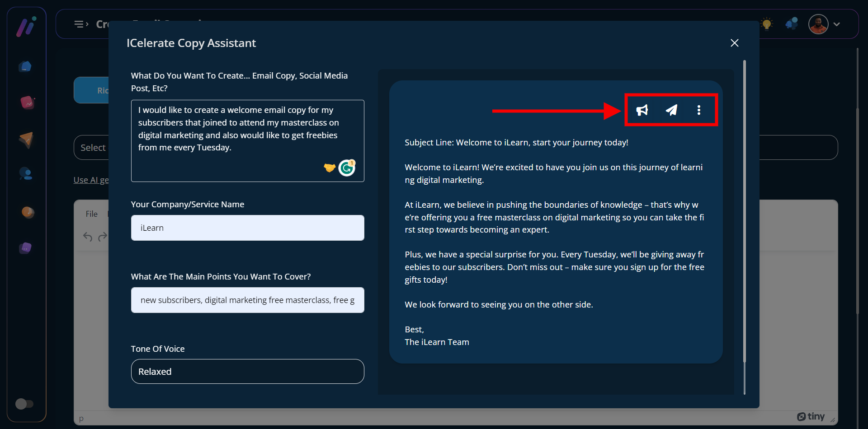Click the handshake emoji icon in textarea
This screenshot has width=868, height=429.
point(330,168)
